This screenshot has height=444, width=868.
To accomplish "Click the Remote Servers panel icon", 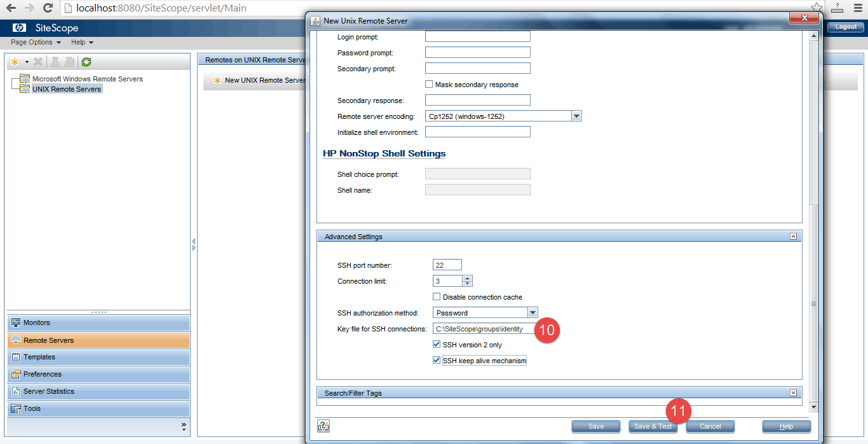I will (16, 340).
